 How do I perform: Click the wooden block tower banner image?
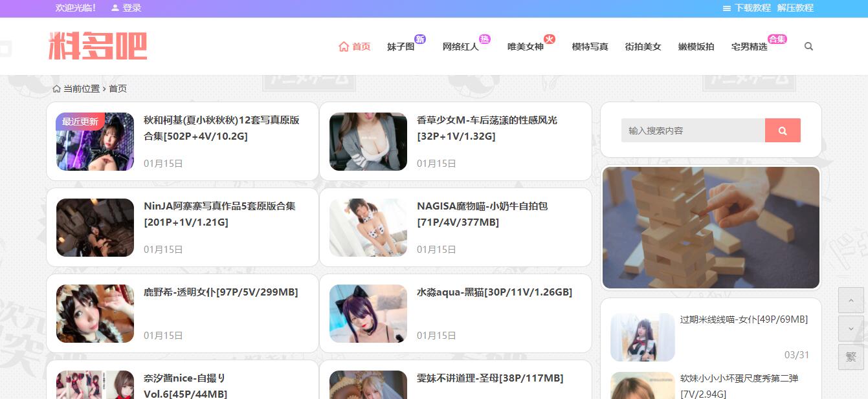[711, 228]
